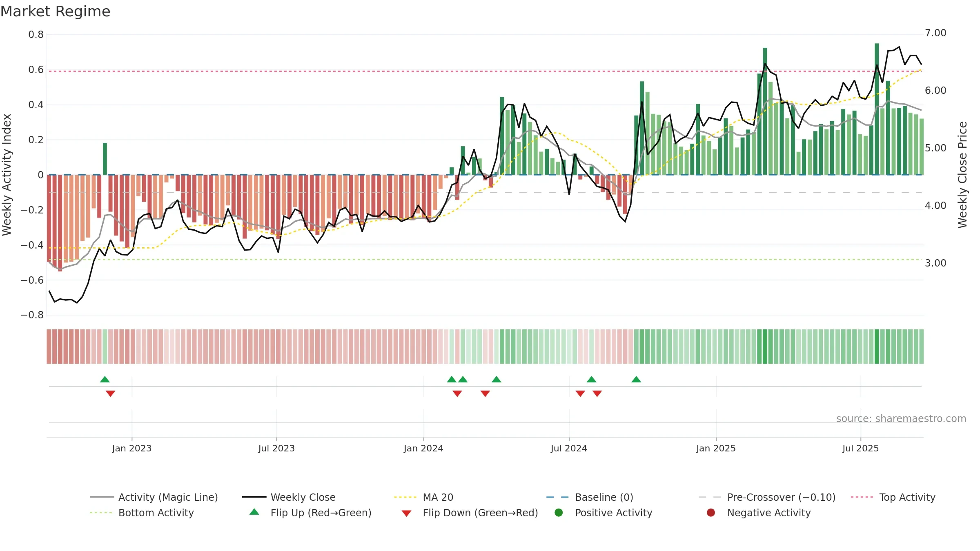
Task: Click the Jan 2023 axis label
Action: (132, 449)
